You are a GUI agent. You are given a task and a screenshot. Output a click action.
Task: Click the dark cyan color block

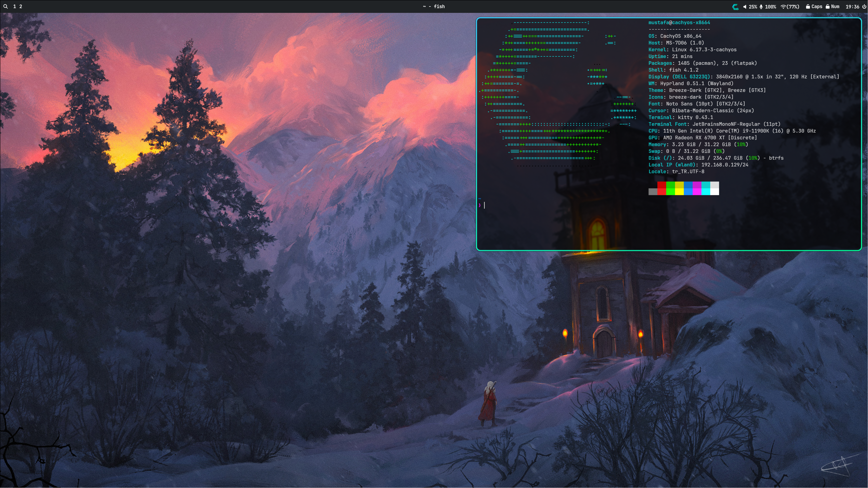706,185
